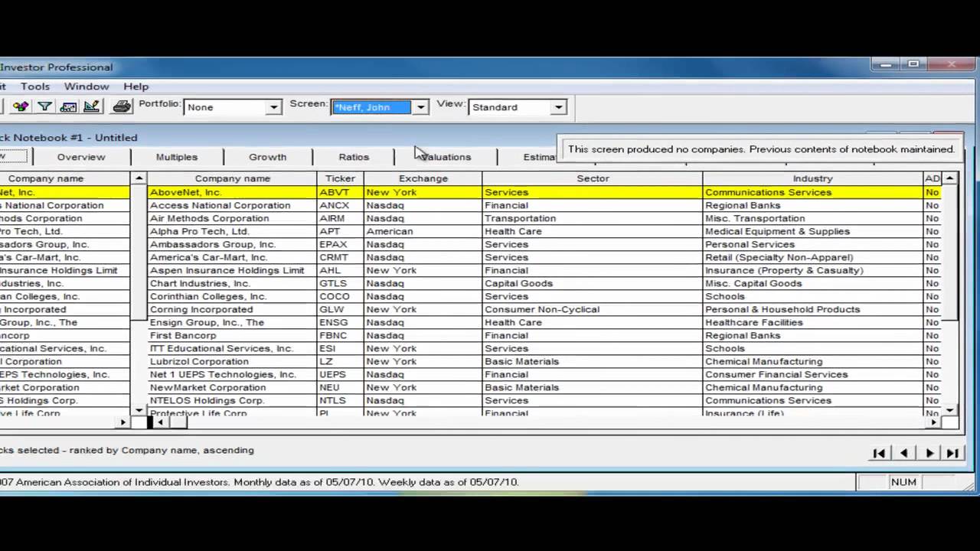
Task: Select Corinthian Colleges, Inc. cell
Action: click(x=232, y=296)
